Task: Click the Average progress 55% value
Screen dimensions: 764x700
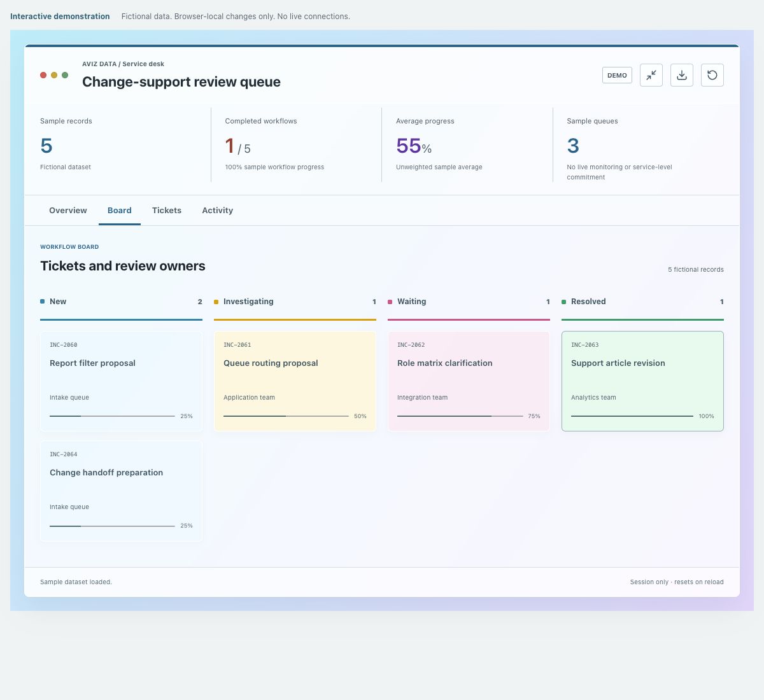Action: [x=414, y=146]
